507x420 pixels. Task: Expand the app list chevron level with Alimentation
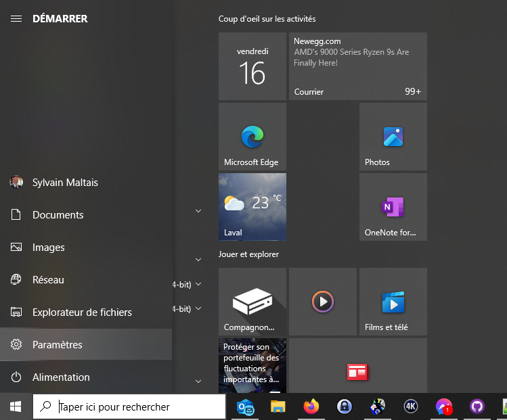198,381
